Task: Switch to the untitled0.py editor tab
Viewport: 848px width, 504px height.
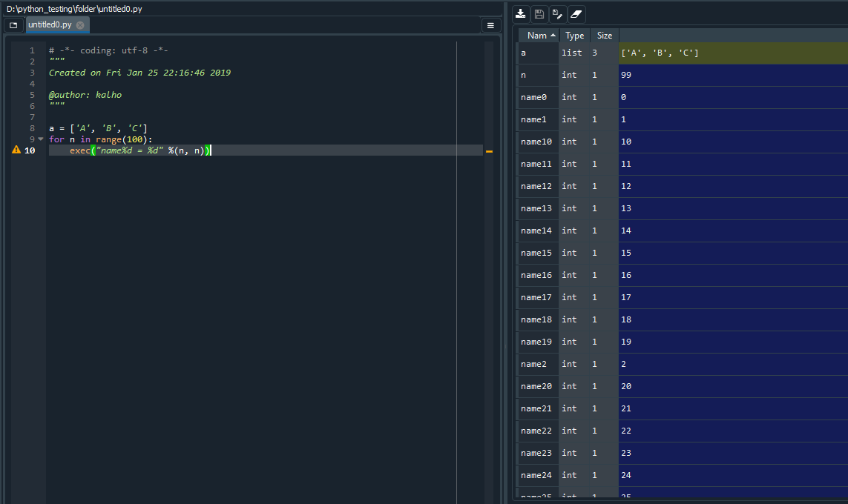Action: point(50,25)
